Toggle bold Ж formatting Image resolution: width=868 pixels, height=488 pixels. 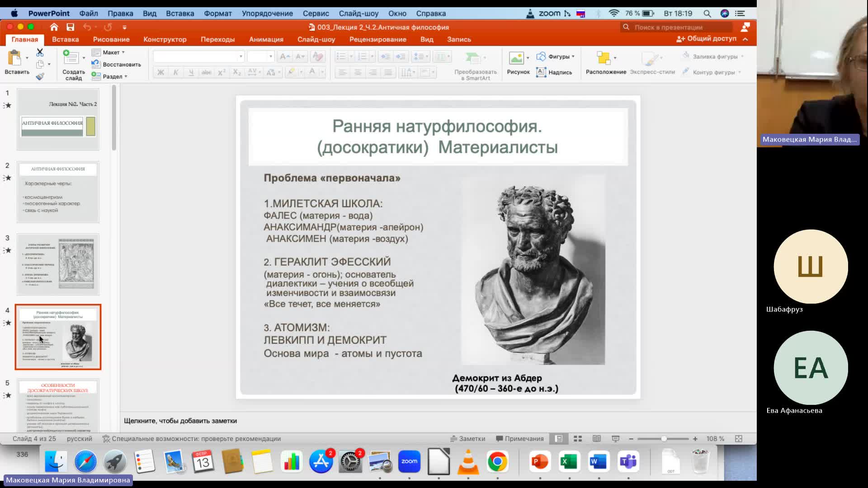click(160, 72)
